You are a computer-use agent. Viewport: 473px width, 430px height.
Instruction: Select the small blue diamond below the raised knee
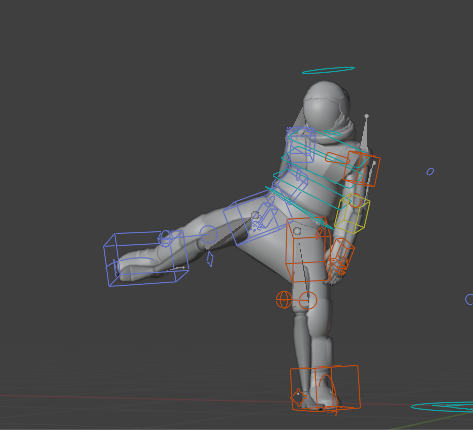point(210,259)
